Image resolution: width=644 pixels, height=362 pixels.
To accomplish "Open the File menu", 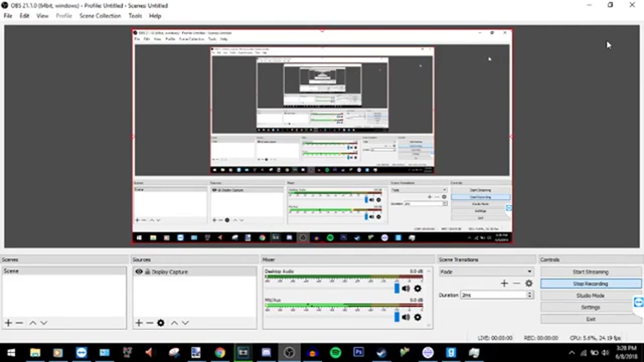I will click(8, 16).
